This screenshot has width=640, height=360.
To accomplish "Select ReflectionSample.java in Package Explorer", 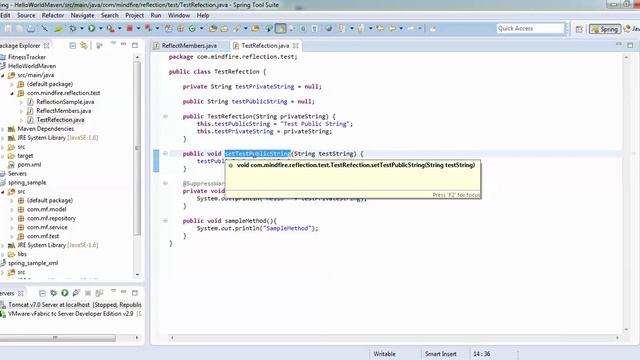I will point(65,102).
